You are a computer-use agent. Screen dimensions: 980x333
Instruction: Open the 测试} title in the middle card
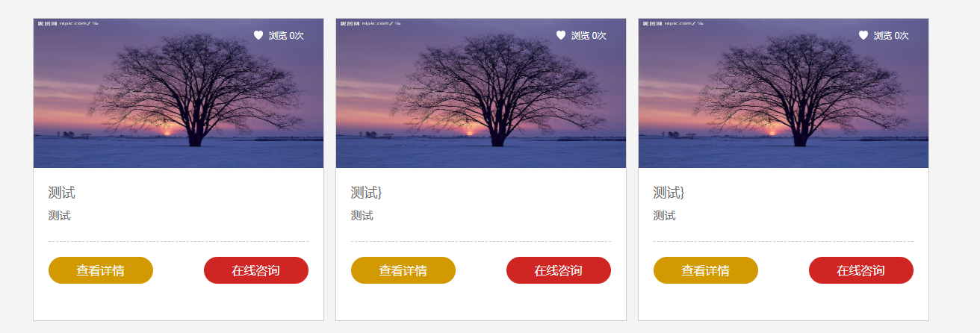(367, 193)
